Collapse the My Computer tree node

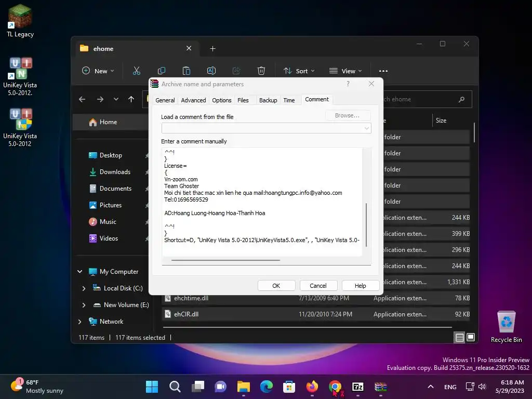point(80,271)
